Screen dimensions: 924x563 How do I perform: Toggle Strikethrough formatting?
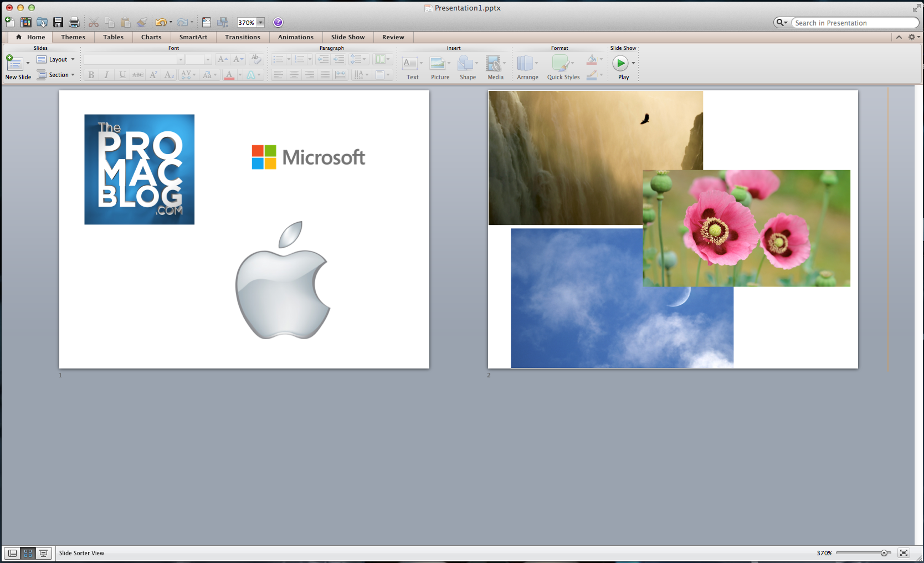point(138,75)
